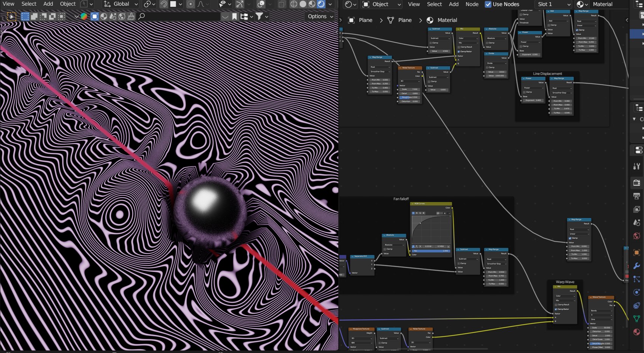Viewport: 644px width, 353px height.
Task: Open the Object Data mesh tab icon
Action: (637, 319)
